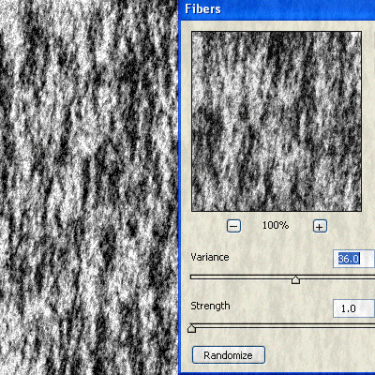Click the Randomize button
This screenshot has width=375, height=375.
pyautogui.click(x=228, y=355)
